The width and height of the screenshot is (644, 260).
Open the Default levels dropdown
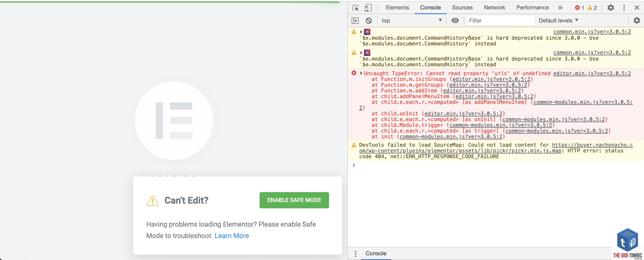click(559, 21)
